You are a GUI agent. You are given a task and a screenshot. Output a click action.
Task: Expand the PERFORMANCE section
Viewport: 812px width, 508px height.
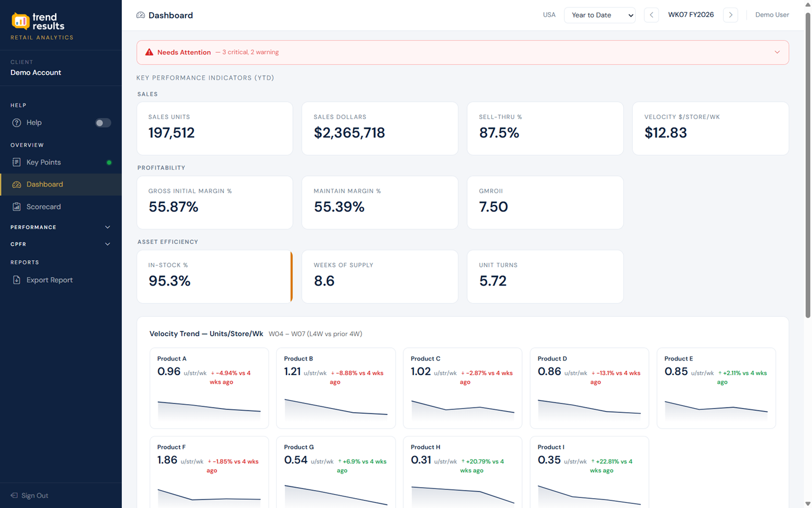[x=107, y=227]
